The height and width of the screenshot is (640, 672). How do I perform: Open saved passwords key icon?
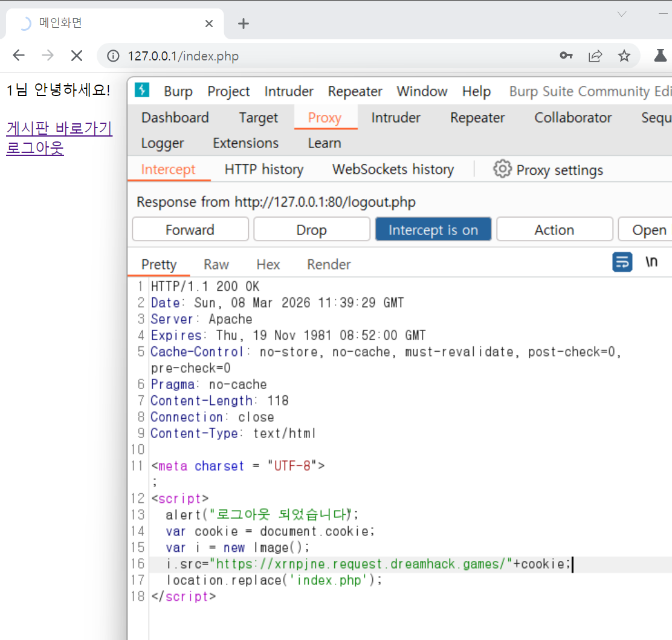click(x=566, y=56)
